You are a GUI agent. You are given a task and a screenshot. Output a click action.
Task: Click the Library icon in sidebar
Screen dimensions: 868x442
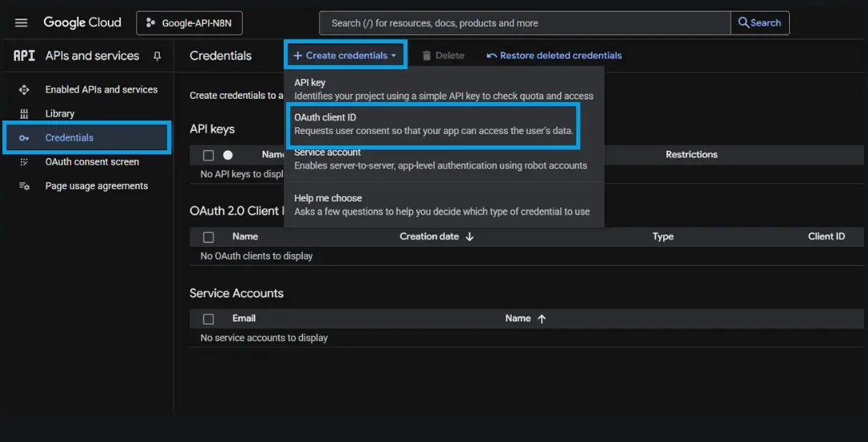(x=24, y=114)
